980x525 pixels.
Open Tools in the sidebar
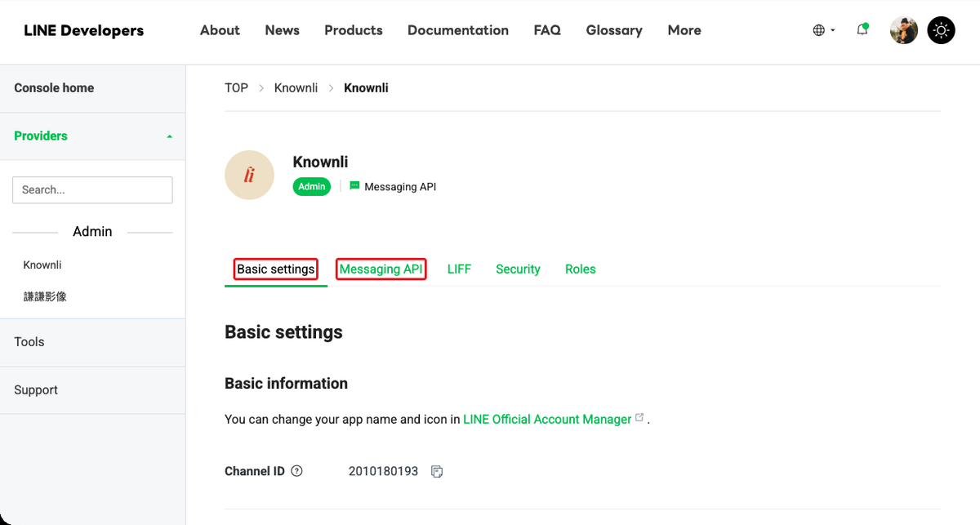pos(92,342)
